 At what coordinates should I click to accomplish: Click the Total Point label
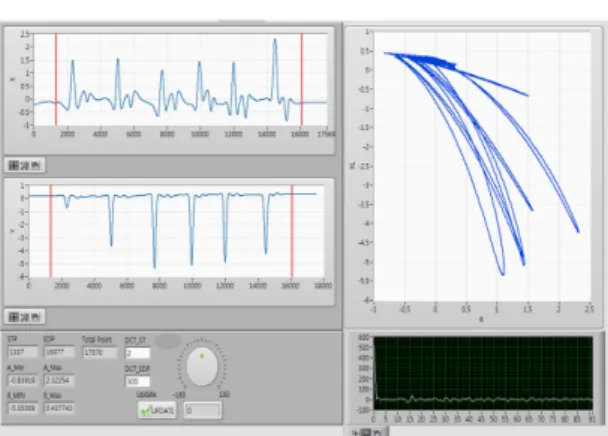pos(97,339)
